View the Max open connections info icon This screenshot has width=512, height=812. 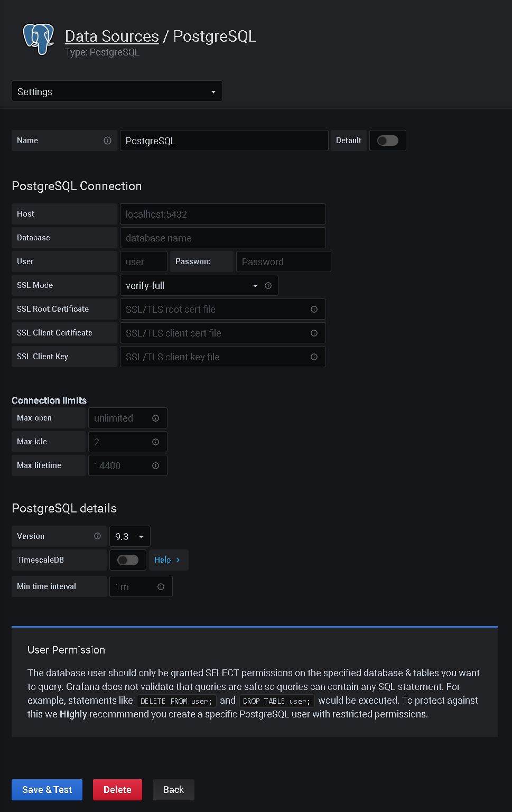[x=156, y=418]
